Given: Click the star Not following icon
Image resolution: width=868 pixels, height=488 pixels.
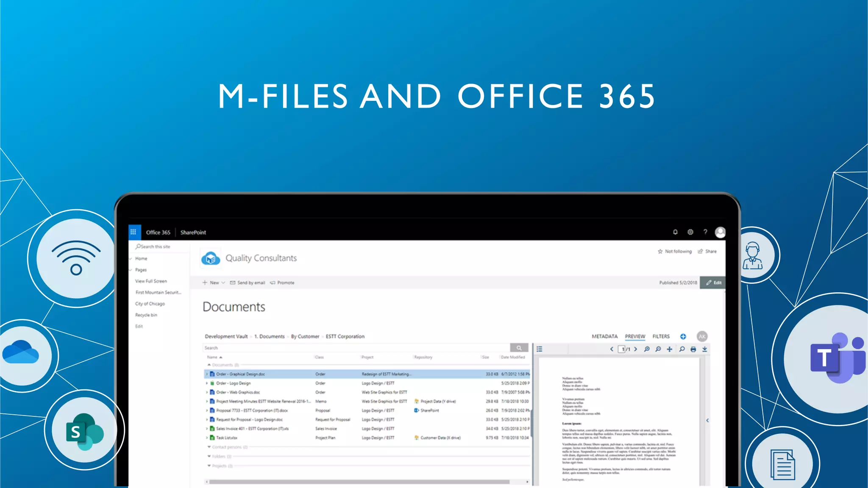Looking at the screenshot, I should tap(660, 251).
